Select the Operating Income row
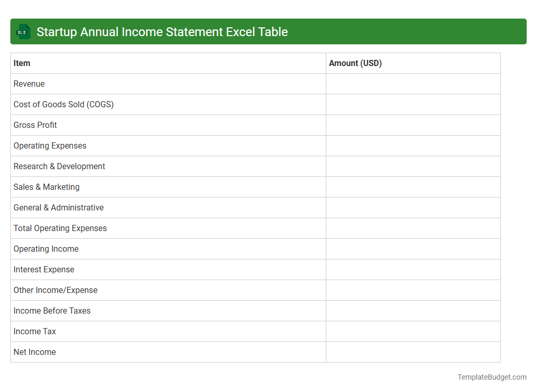The height and width of the screenshot is (392, 537). click(46, 249)
